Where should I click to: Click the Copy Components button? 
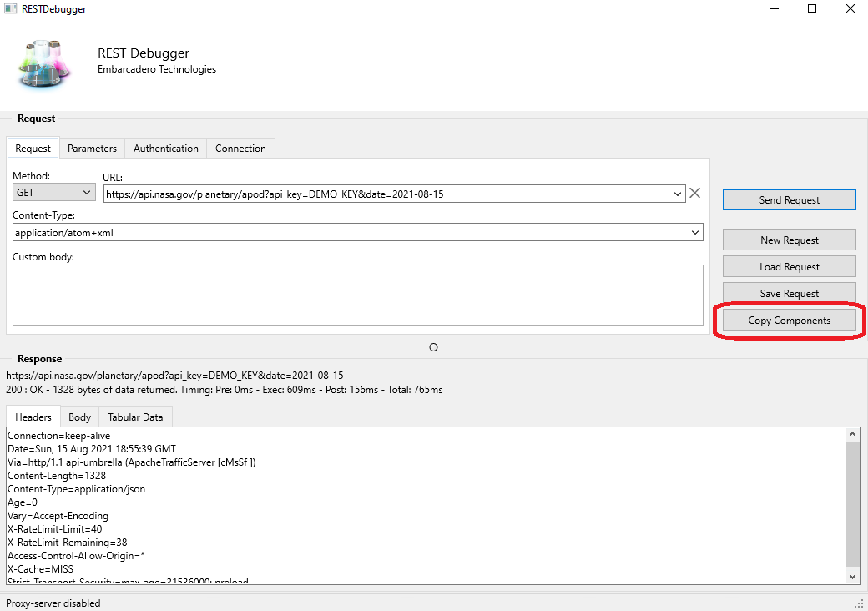point(788,320)
